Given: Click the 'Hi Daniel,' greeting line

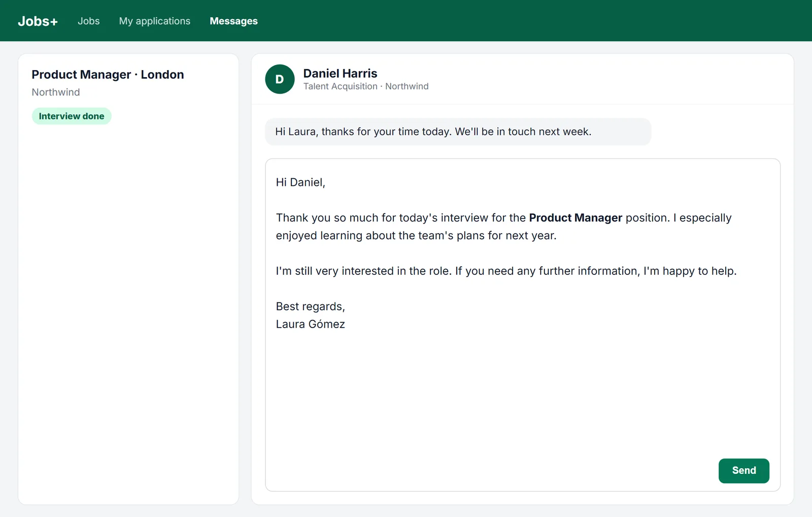Looking at the screenshot, I should (300, 182).
